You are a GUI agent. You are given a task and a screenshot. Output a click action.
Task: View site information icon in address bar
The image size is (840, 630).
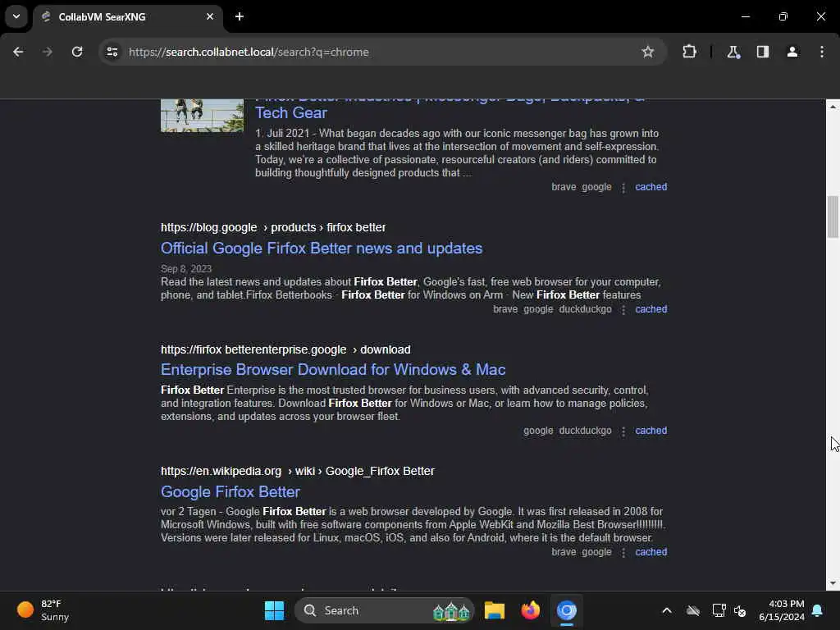(112, 52)
